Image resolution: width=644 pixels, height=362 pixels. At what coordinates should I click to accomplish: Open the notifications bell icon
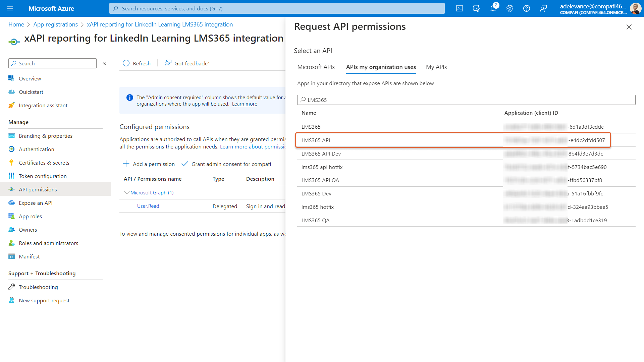(493, 8)
